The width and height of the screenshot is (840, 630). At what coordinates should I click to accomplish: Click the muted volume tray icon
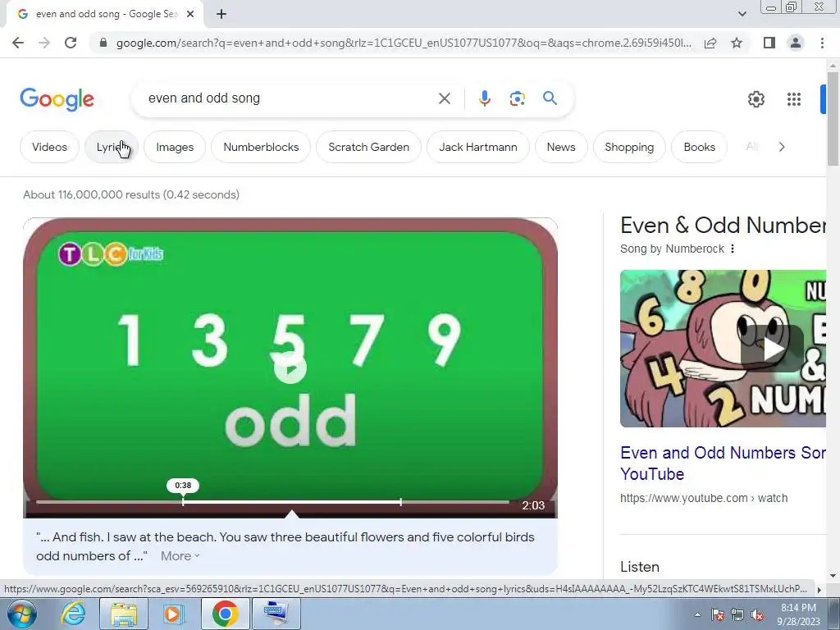[757, 614]
